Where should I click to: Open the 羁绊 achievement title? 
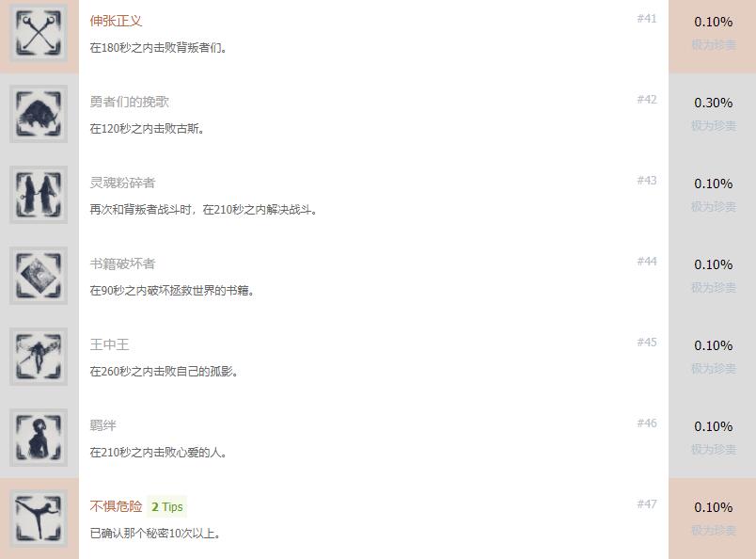click(102, 425)
